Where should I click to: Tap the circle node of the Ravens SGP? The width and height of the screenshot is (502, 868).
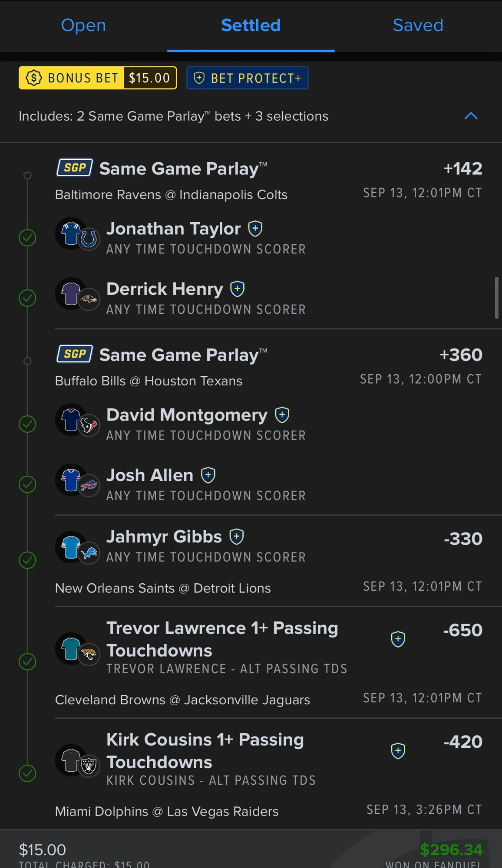tap(27, 176)
